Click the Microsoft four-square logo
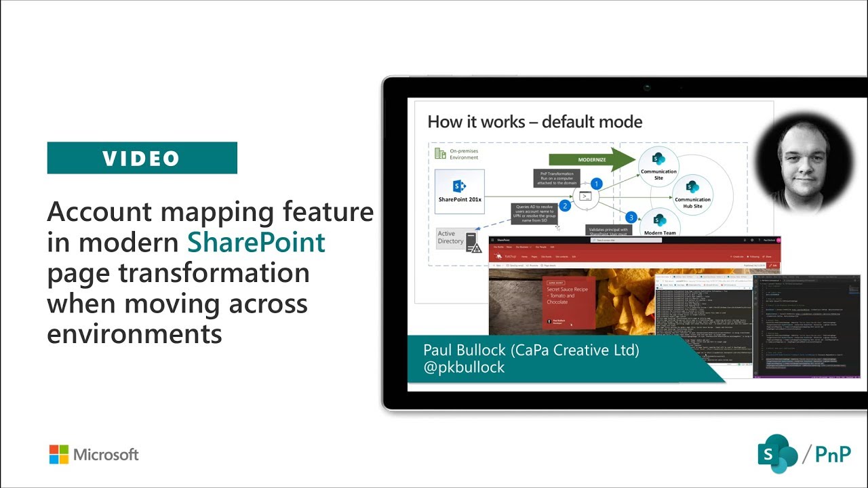This screenshot has height=488, width=868. [59, 455]
